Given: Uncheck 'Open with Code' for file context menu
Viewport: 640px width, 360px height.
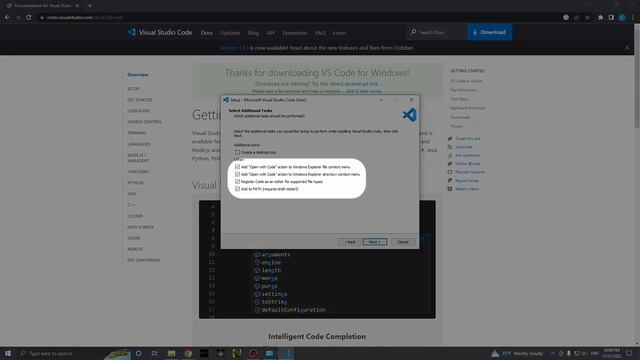Looking at the screenshot, I should (x=237, y=167).
